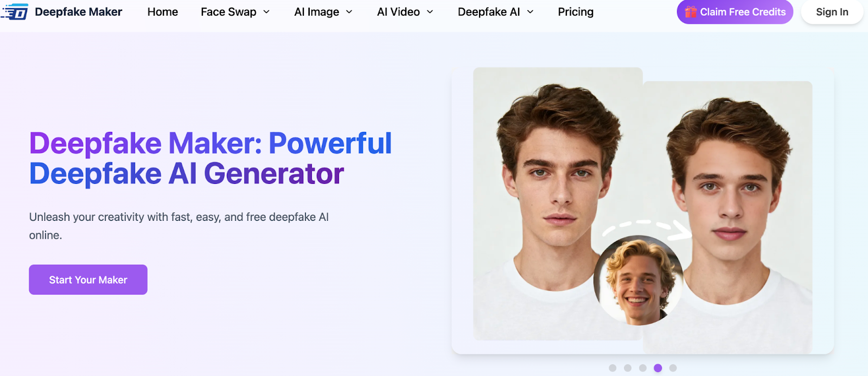Open the Pricing page link
This screenshot has width=868, height=376.
coord(576,12)
